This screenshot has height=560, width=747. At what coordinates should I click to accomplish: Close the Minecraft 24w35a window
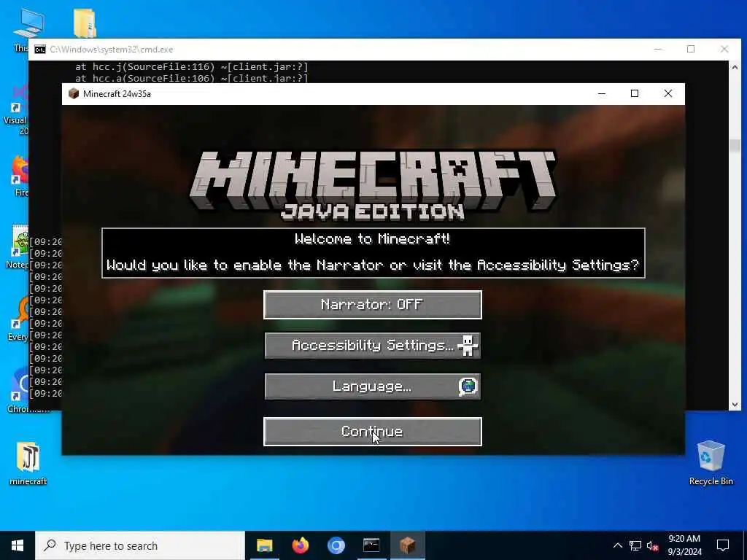668,94
